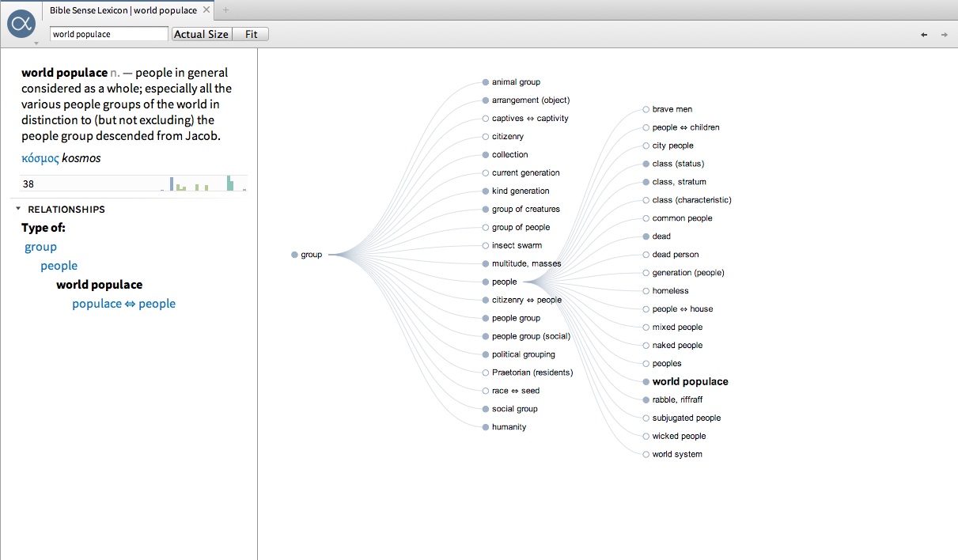Collapse the Relationships section triangle
Viewport: 958px width, 560px height.
click(18, 210)
